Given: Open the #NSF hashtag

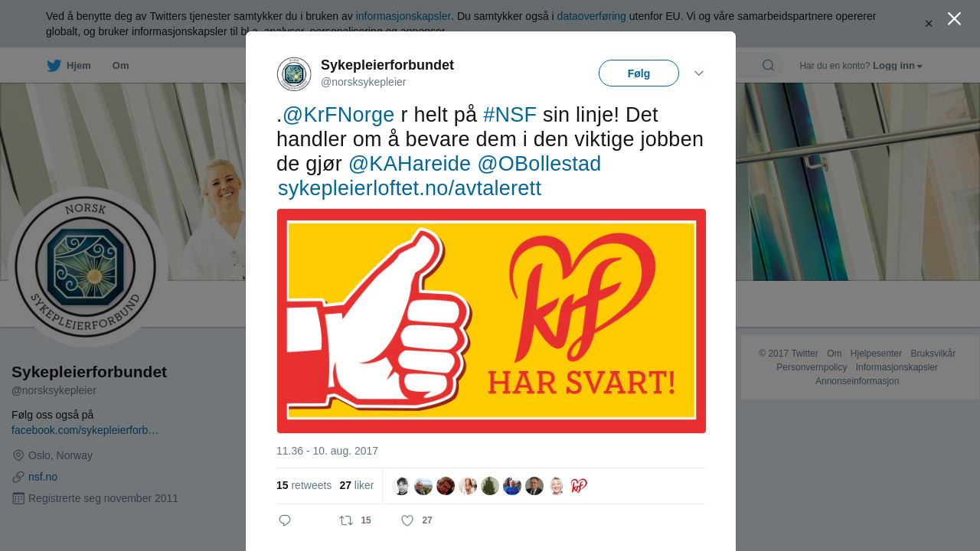Looking at the screenshot, I should (510, 115).
